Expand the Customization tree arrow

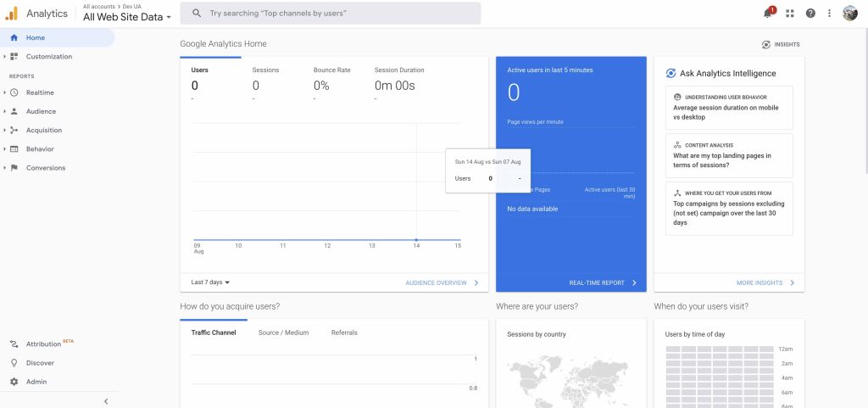coord(4,57)
